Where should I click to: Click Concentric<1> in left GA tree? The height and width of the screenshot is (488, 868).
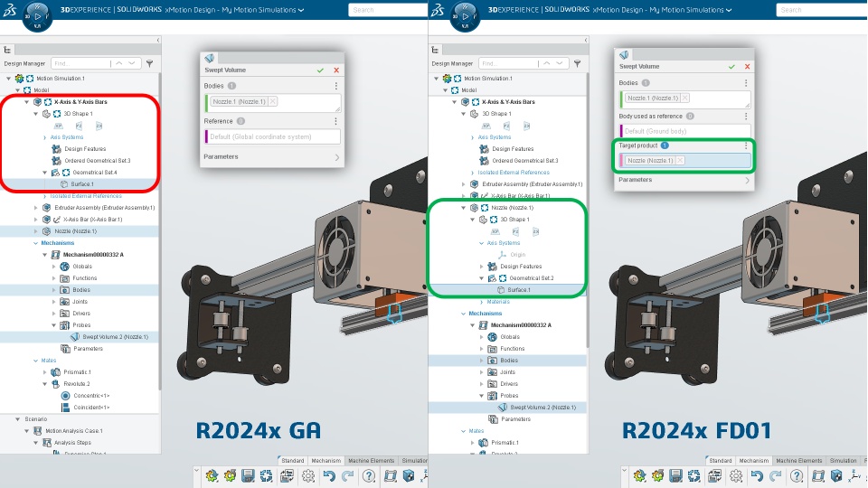pyautogui.click(x=91, y=396)
